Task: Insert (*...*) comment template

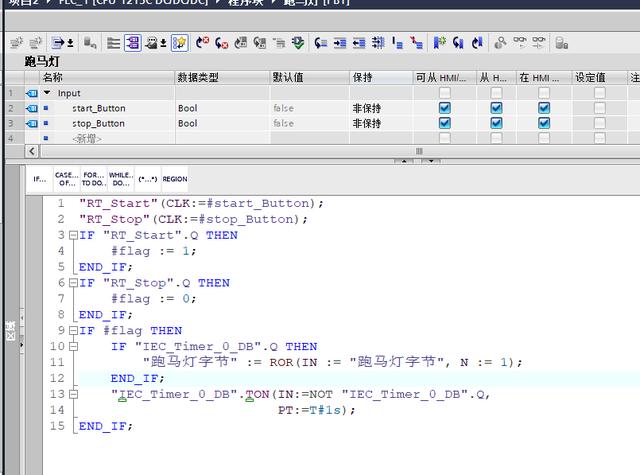Action: [148, 179]
